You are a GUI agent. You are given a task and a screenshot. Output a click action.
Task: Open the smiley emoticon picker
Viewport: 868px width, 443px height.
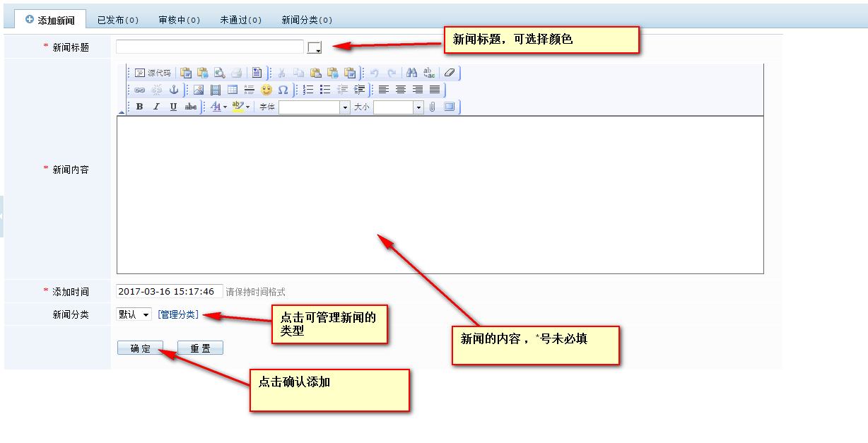tap(266, 90)
